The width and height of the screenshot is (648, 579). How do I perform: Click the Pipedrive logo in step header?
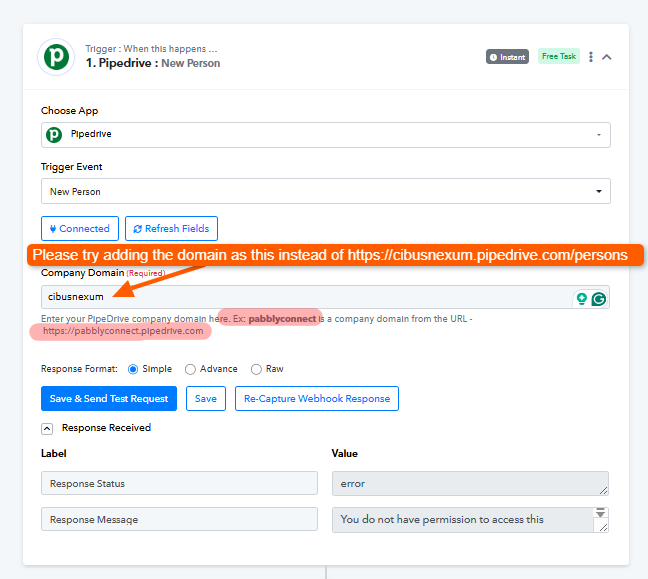(x=55, y=56)
